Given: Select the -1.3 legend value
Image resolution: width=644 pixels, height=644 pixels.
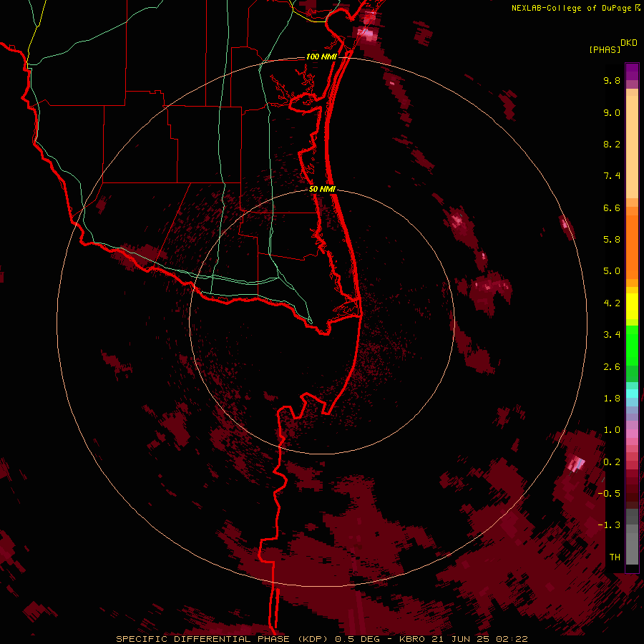Looking at the screenshot, I should coord(609,525).
